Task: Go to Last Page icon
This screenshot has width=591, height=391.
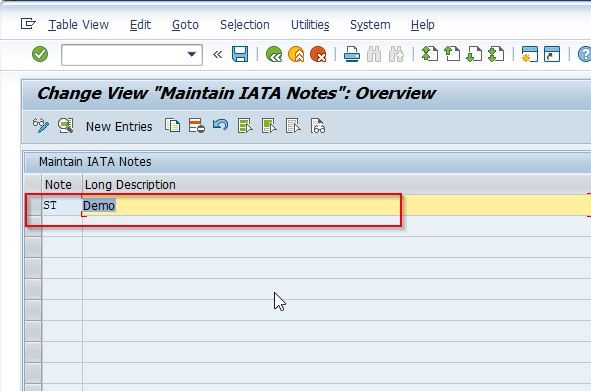Action: point(496,54)
